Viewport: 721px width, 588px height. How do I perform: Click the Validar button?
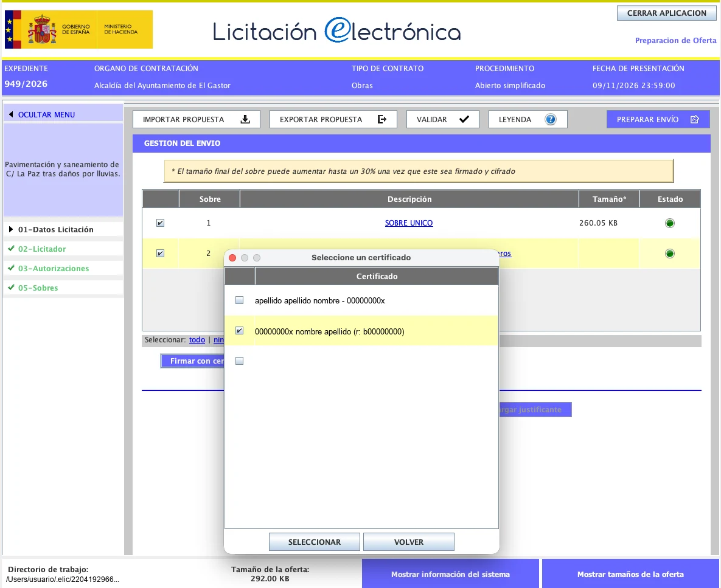(x=443, y=119)
